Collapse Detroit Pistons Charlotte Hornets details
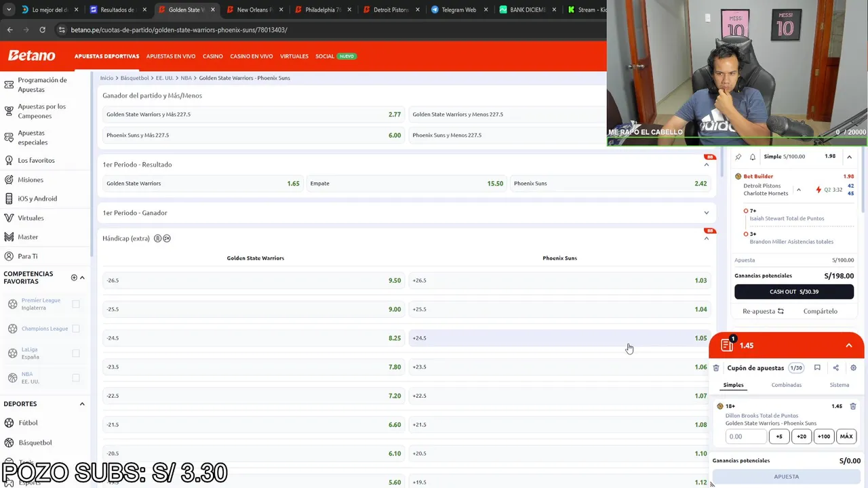The image size is (868, 488). point(798,190)
